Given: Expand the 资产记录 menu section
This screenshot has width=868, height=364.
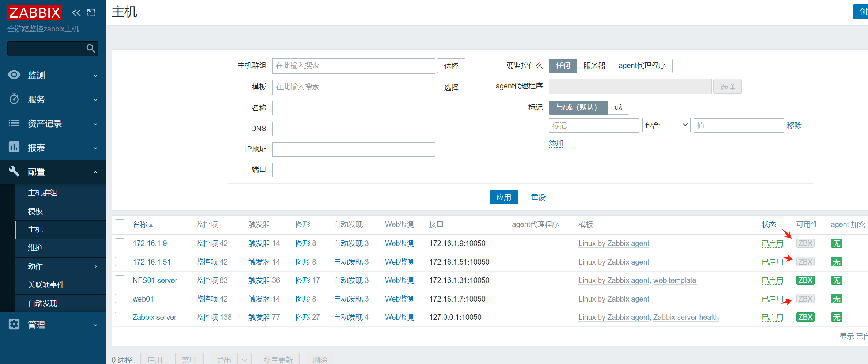Looking at the screenshot, I should (95, 124).
